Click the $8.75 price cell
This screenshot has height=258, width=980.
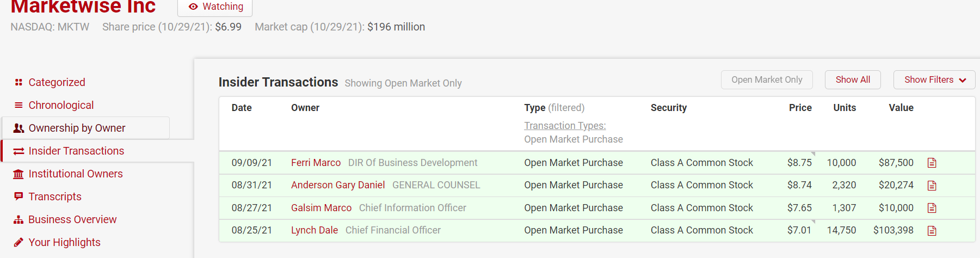(799, 163)
